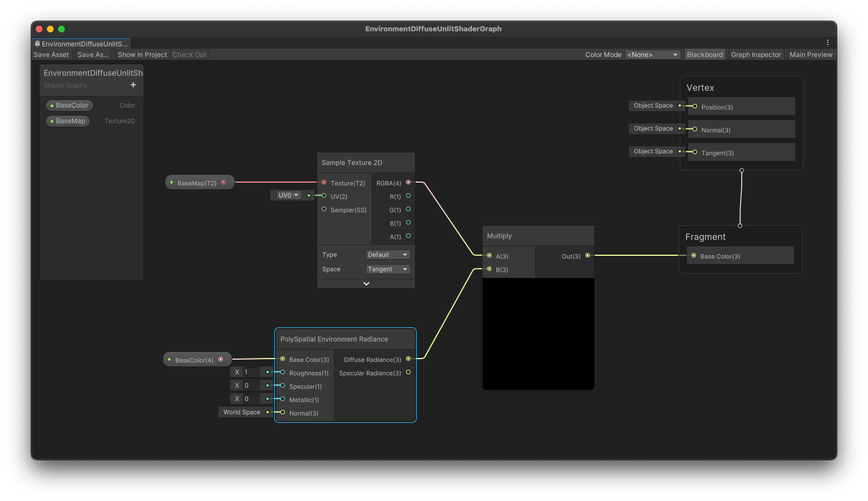
Task: Click the A(1) output port
Action: pyautogui.click(x=408, y=236)
